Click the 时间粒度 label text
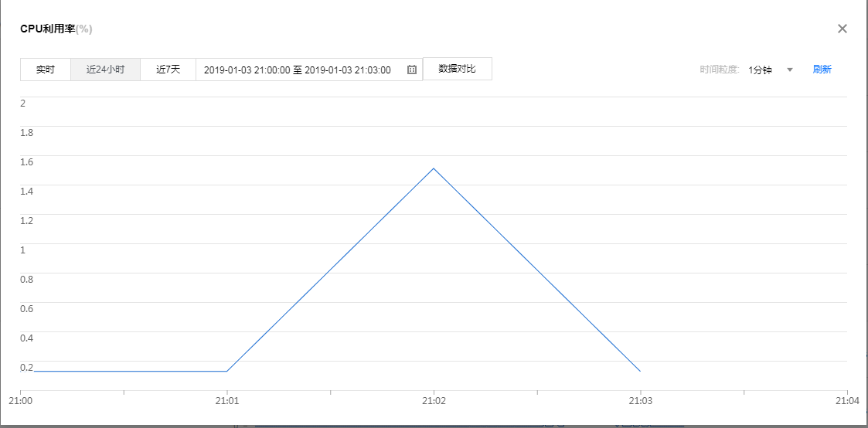The image size is (868, 428). pyautogui.click(x=719, y=70)
